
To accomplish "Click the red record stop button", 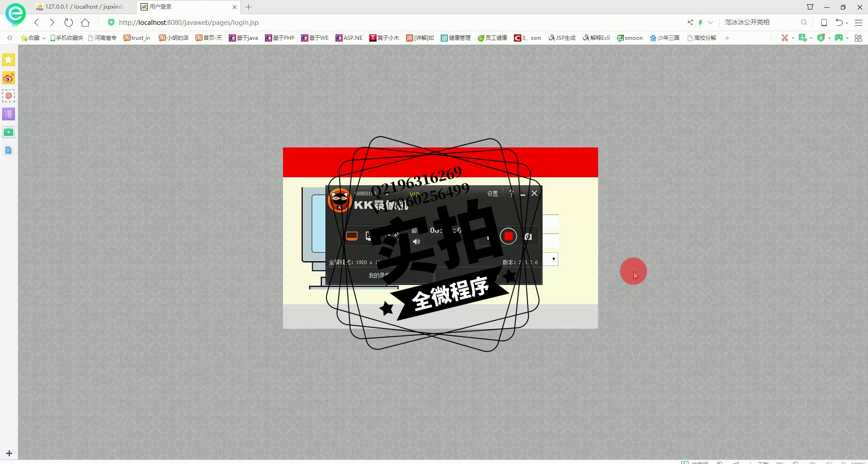I will [x=508, y=236].
